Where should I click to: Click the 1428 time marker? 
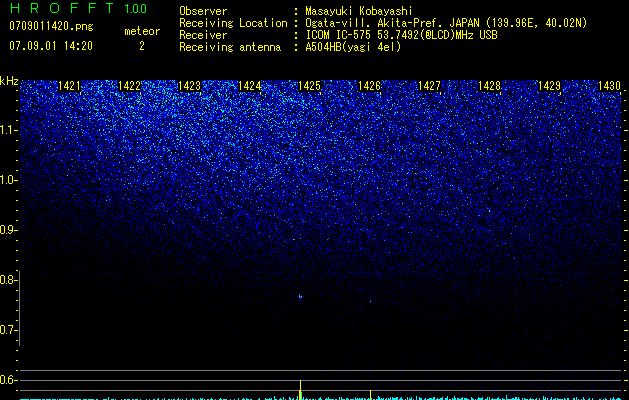[x=490, y=85]
